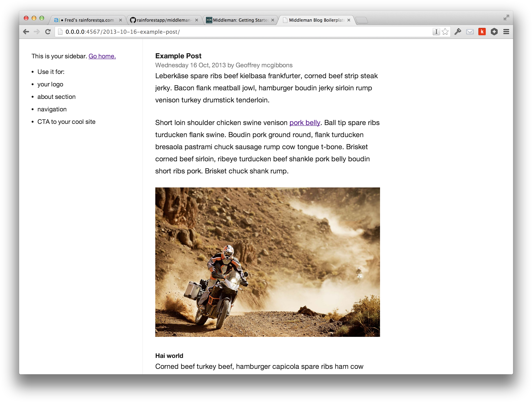This screenshot has height=402, width=532.
Task: Open the Chrome hamburger menu
Action: pos(506,31)
